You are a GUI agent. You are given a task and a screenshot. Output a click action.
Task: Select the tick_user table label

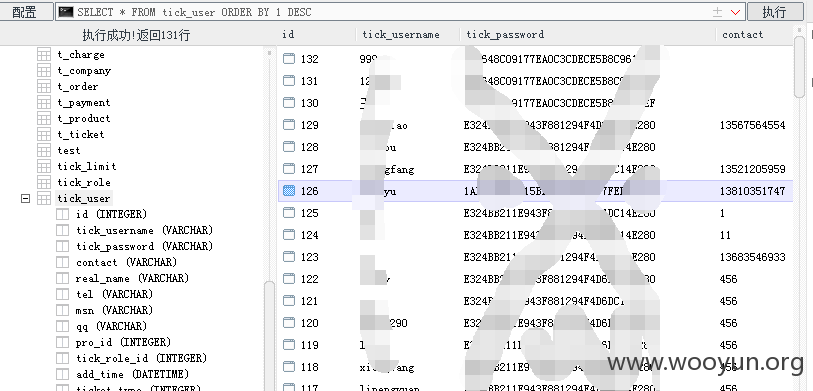(83, 198)
